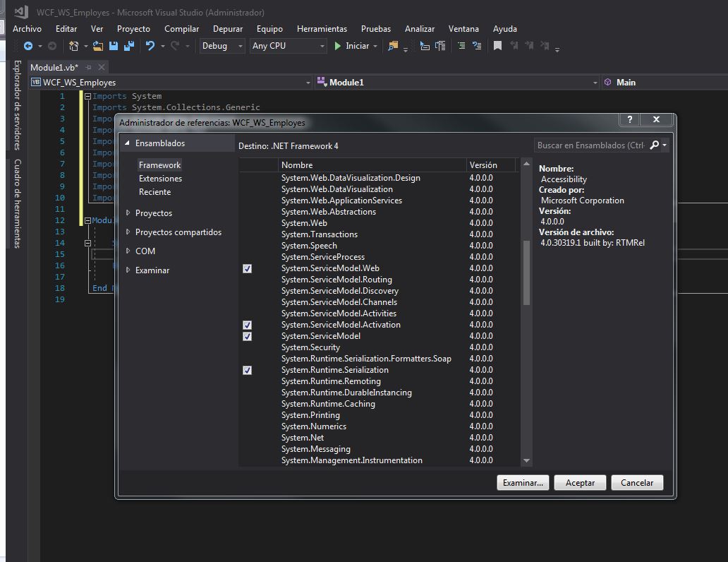
Task: Click the Aceptar button
Action: pyautogui.click(x=580, y=482)
